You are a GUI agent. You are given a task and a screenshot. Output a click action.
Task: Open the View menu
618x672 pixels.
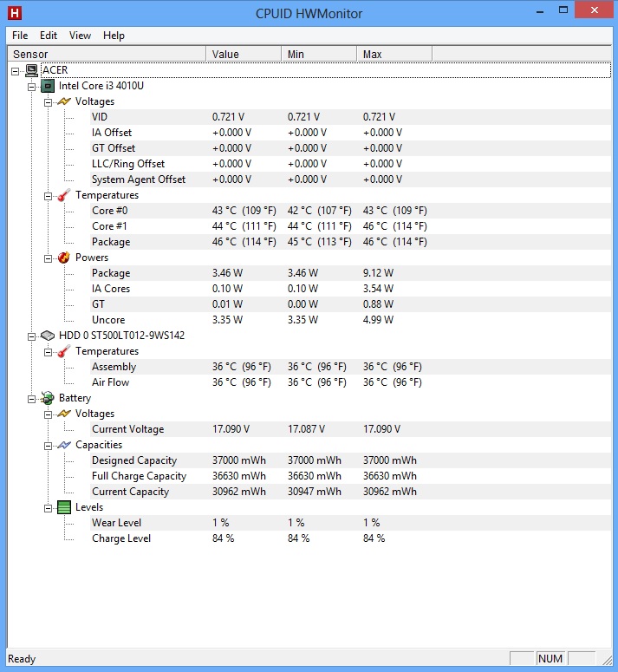click(80, 36)
